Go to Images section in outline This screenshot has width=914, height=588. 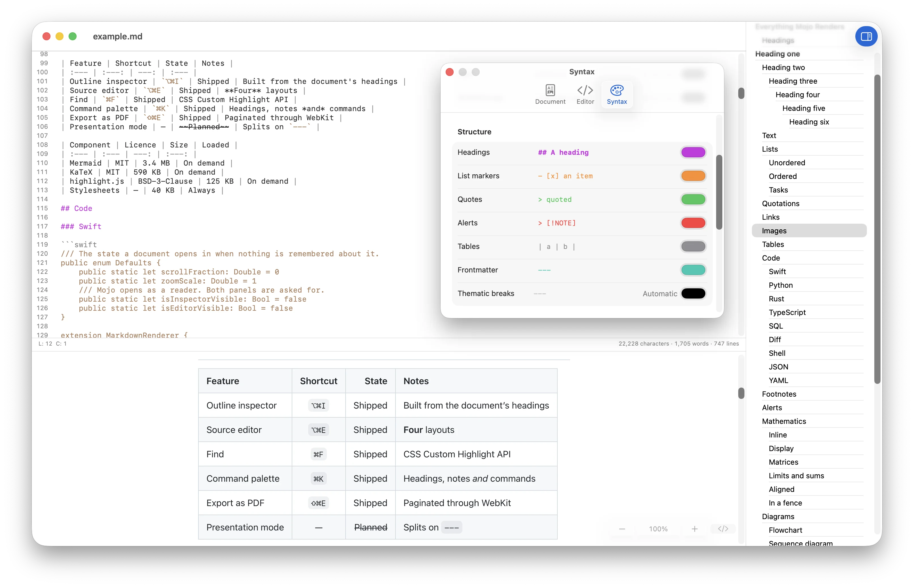click(809, 230)
